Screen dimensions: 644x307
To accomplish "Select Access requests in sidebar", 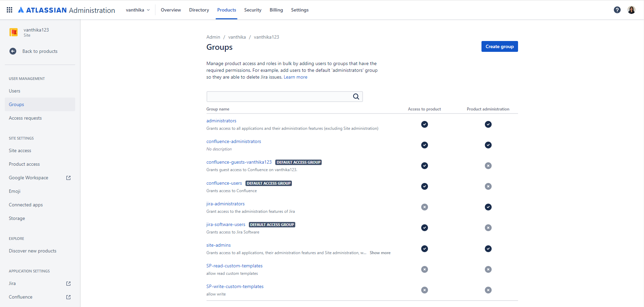I will point(25,118).
